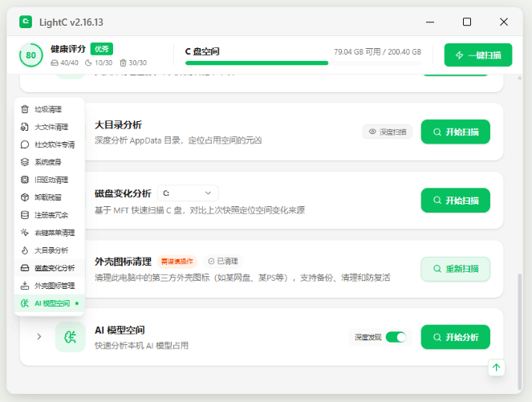
Task: Click the 优秀 health badge
Action: (101, 49)
